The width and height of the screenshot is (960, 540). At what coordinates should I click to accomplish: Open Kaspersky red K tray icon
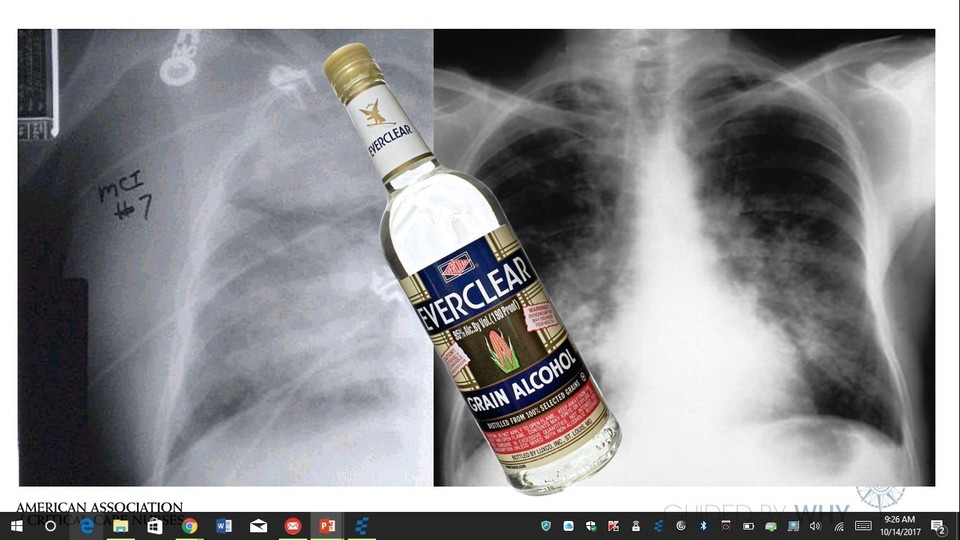coord(613,526)
